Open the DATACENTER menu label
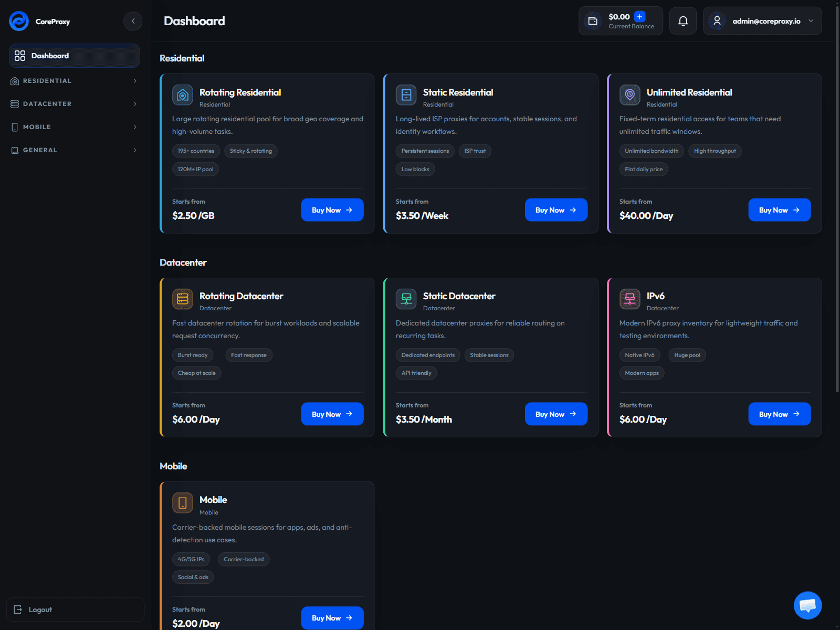This screenshot has width=840, height=630. click(x=47, y=104)
